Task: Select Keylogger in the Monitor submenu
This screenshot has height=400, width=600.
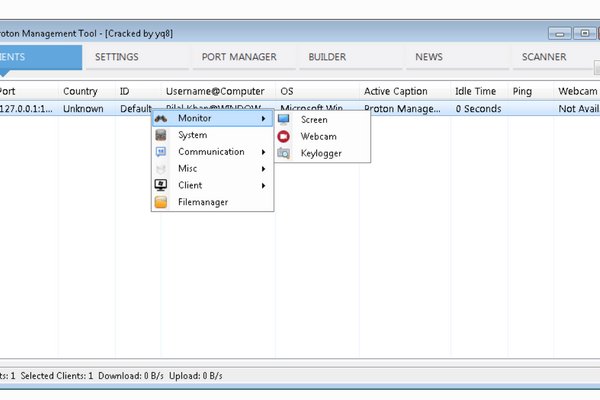Action: click(x=322, y=153)
